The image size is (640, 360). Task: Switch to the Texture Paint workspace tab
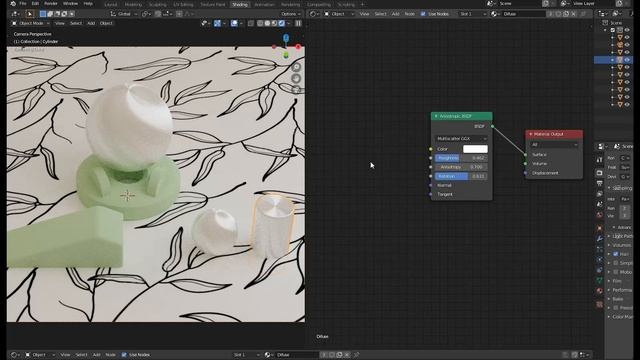pos(213,4)
